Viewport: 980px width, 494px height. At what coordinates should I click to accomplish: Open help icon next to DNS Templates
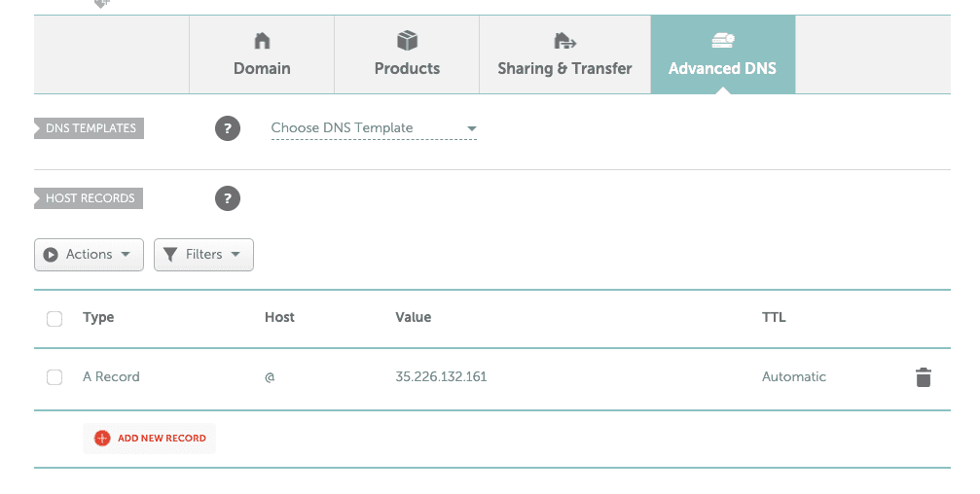227,128
